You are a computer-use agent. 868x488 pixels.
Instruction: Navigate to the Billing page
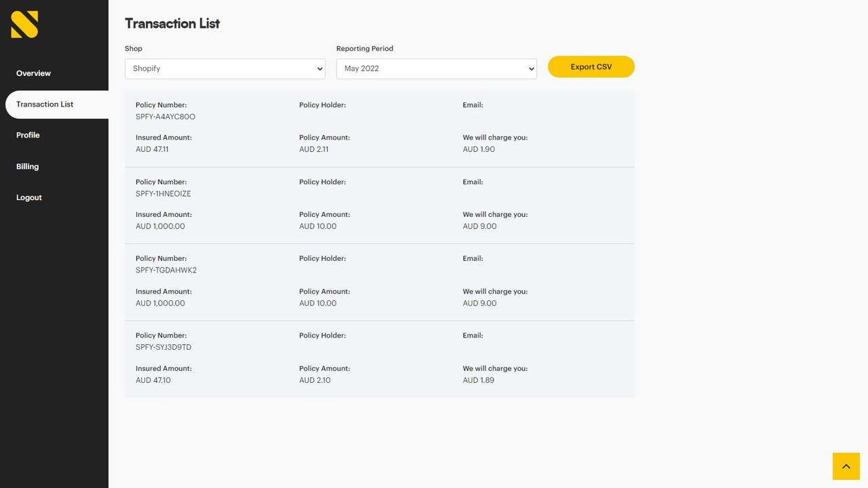[x=27, y=166]
